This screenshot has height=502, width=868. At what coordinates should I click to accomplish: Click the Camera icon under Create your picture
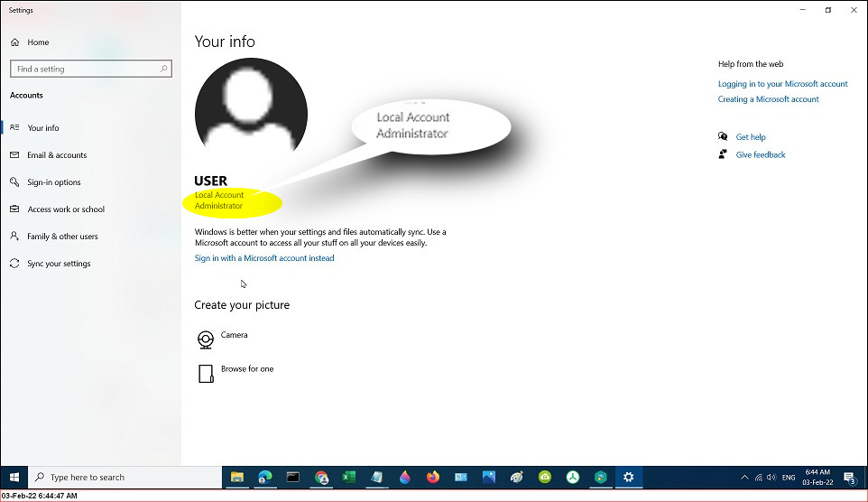(206, 339)
